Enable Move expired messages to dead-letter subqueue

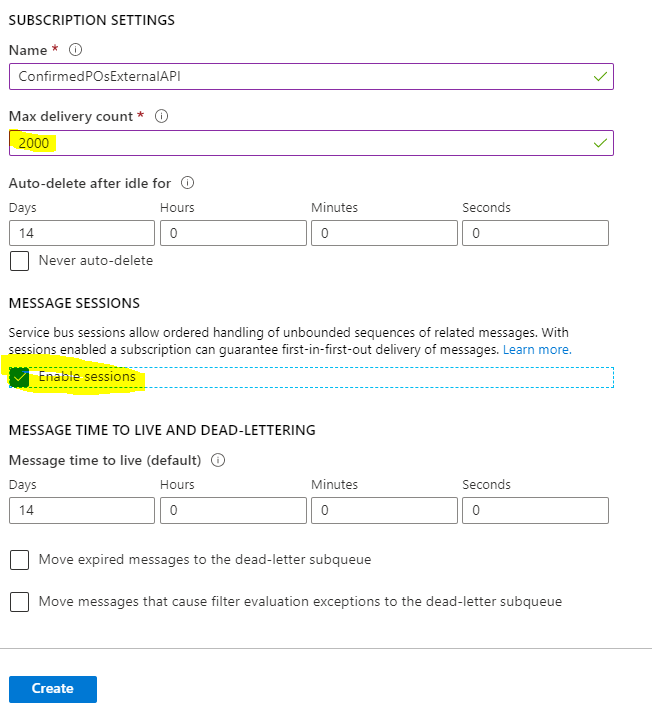click(20, 560)
